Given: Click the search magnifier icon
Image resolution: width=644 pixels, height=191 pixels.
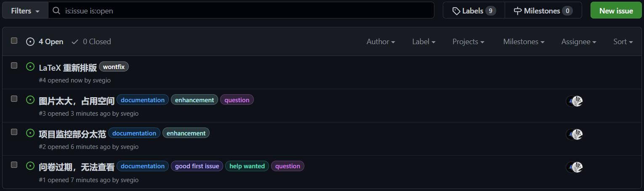Looking at the screenshot, I should point(56,11).
